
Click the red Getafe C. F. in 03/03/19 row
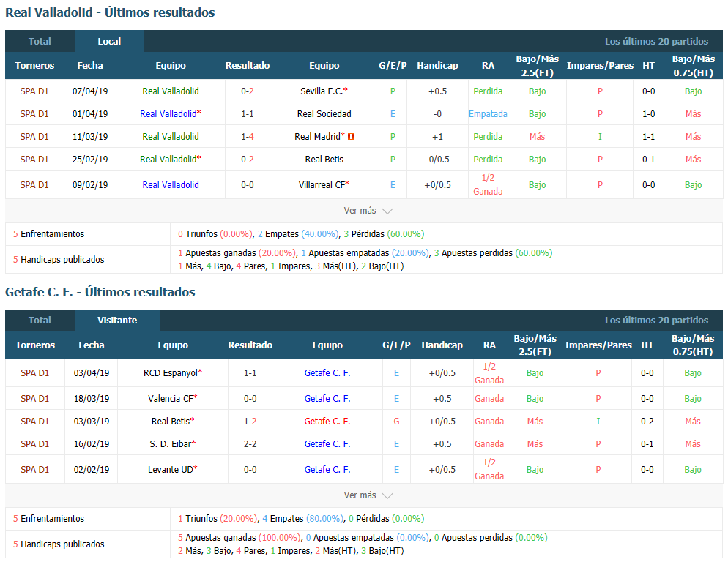point(327,421)
